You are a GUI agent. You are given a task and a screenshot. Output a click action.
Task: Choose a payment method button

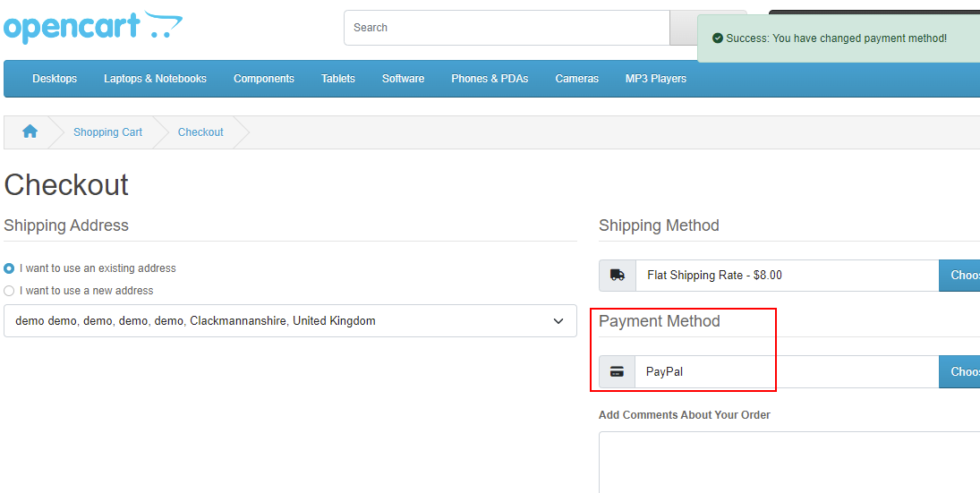tap(959, 372)
